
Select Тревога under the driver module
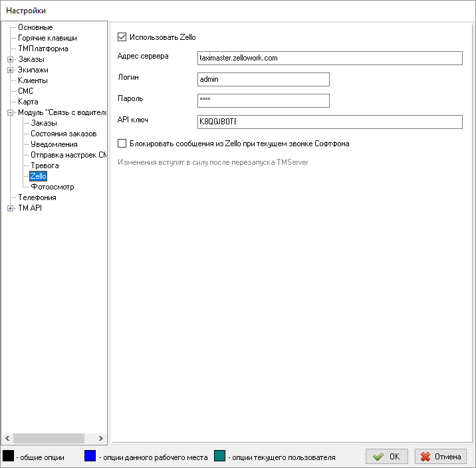click(45, 166)
